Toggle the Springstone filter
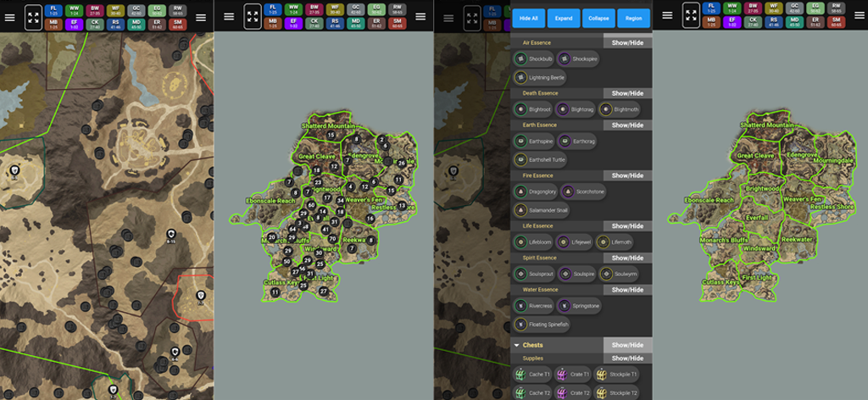This screenshot has width=868, height=400. (x=578, y=305)
